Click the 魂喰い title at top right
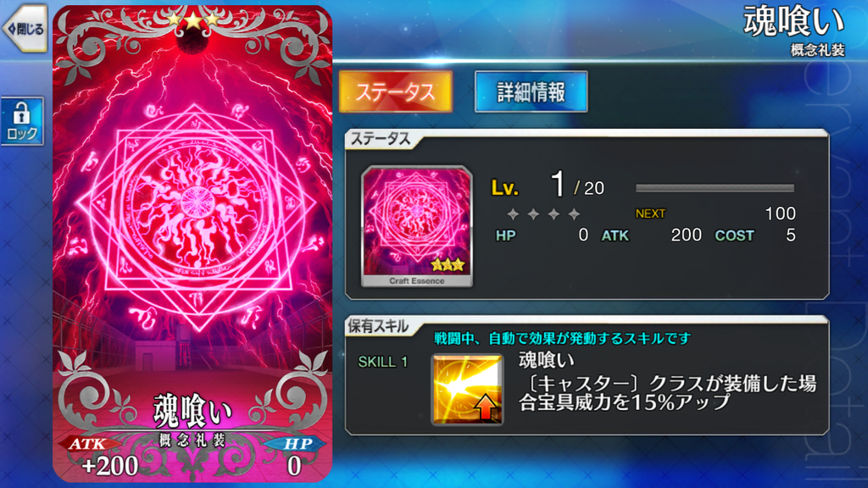The height and width of the screenshot is (488, 868). tap(793, 21)
